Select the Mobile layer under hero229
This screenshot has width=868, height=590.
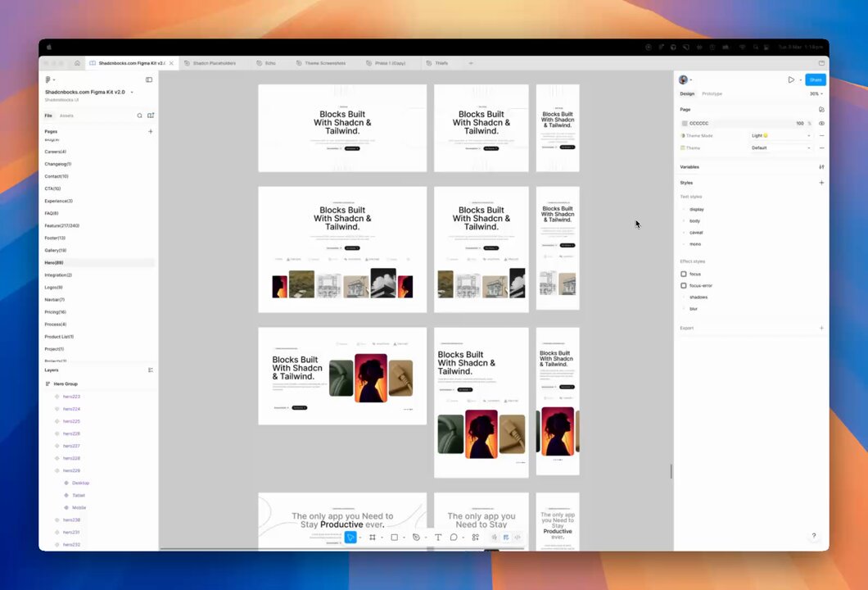pyautogui.click(x=79, y=507)
